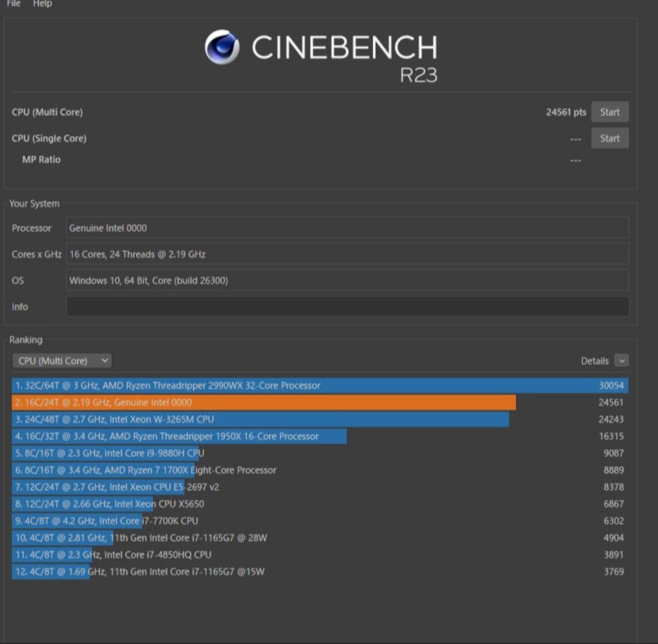Click the Processor field showing Genuine Intel 0000
Image resolution: width=658 pixels, height=644 pixels.
[347, 228]
